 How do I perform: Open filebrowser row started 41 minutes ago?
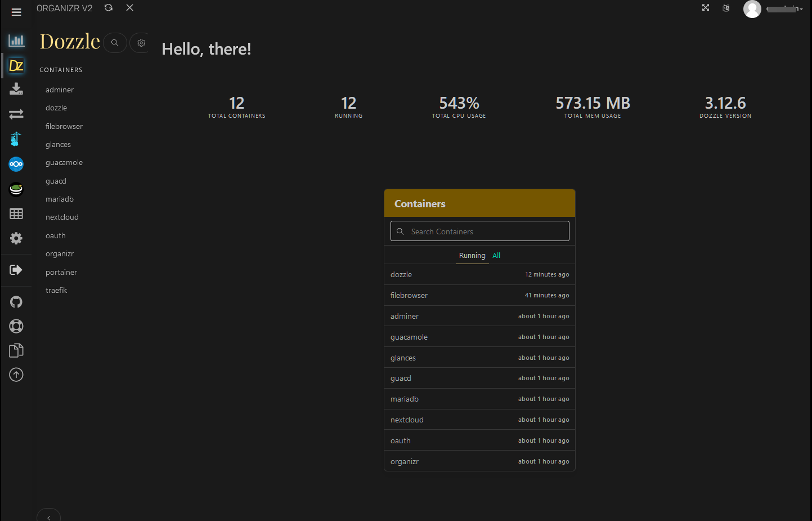(479, 295)
